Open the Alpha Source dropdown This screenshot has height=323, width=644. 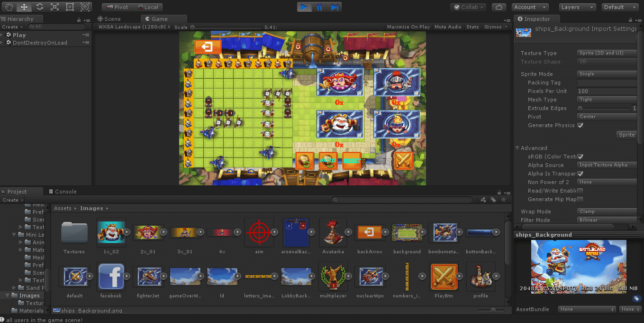point(607,165)
